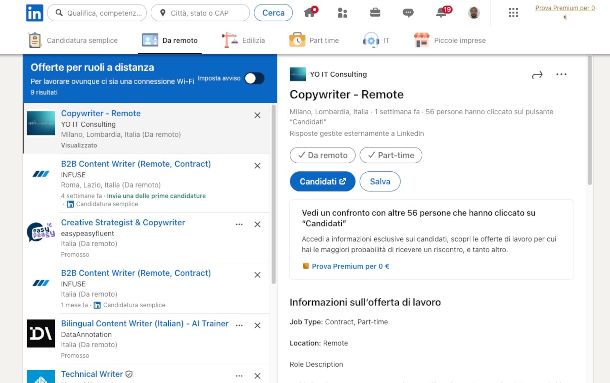Open the Copywriter - Remote job listing

[x=101, y=113]
